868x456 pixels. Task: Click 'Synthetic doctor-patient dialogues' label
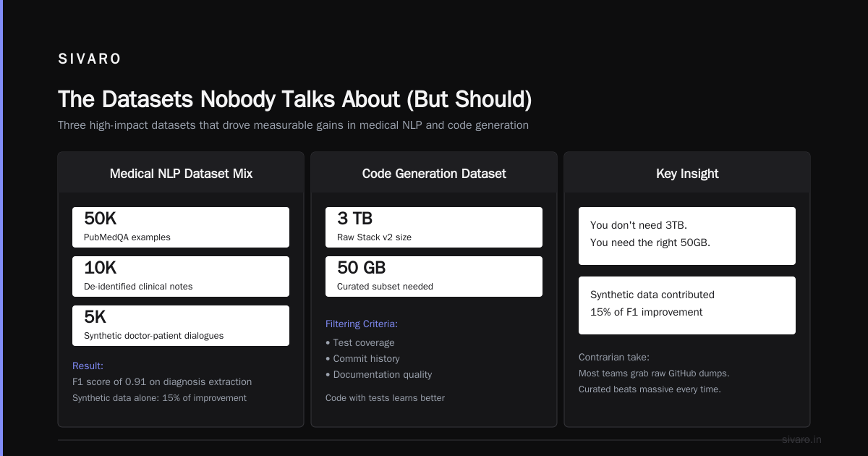pos(154,336)
